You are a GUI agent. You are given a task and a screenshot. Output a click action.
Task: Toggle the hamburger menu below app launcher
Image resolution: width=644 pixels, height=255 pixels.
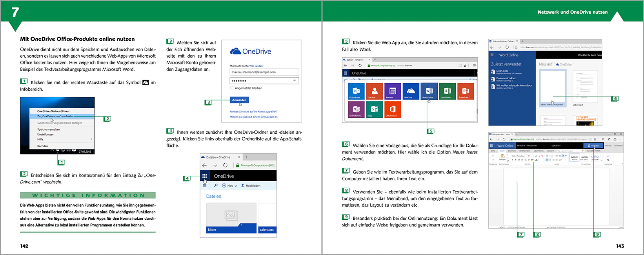[204, 186]
